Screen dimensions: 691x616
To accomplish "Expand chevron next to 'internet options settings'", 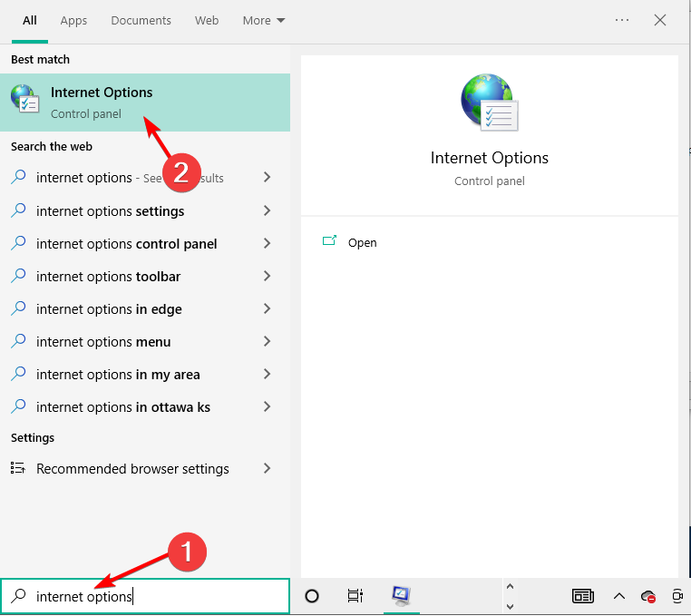I will point(267,210).
